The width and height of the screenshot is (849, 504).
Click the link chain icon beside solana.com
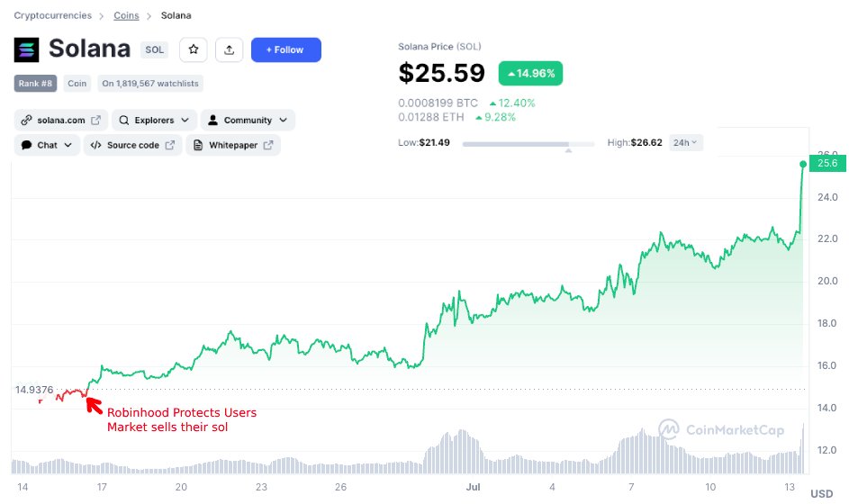tap(26, 121)
